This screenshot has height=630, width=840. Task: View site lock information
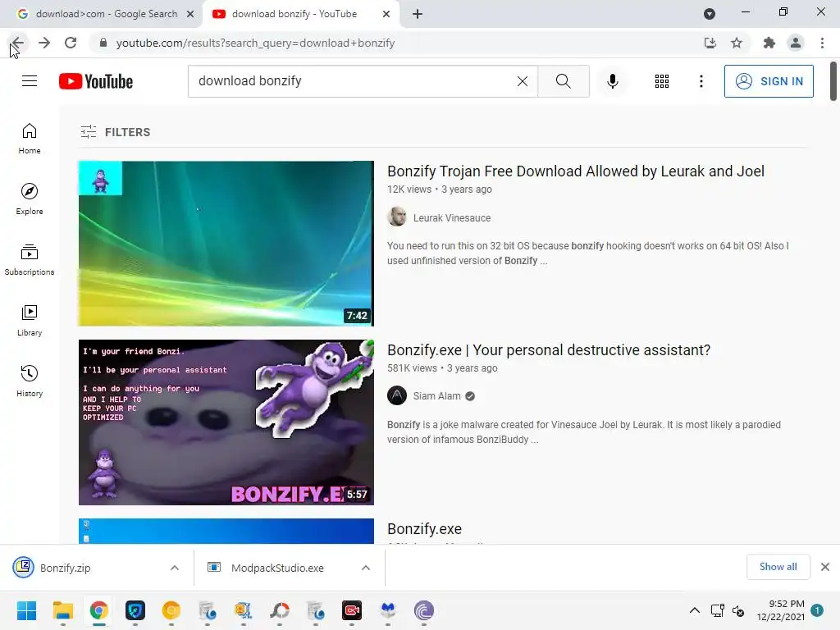[103, 43]
